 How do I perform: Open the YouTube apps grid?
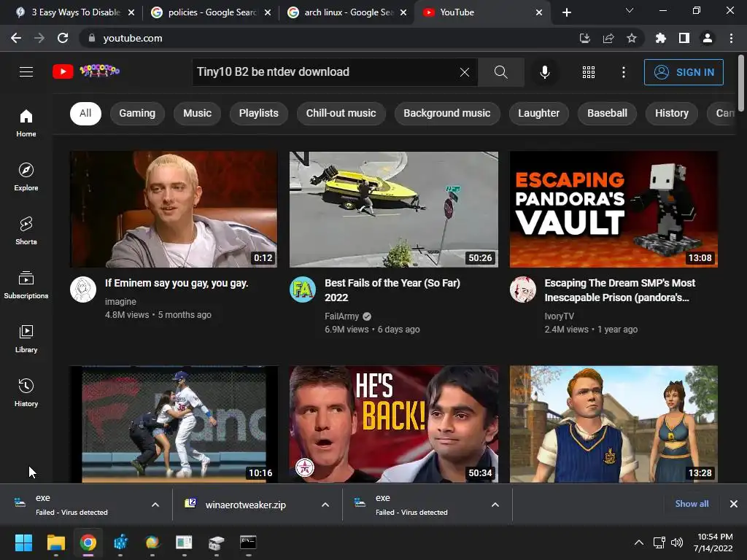(x=589, y=72)
